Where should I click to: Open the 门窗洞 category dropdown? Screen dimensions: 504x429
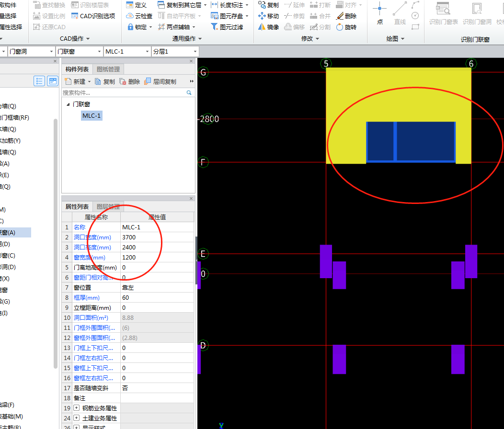[x=51, y=51]
